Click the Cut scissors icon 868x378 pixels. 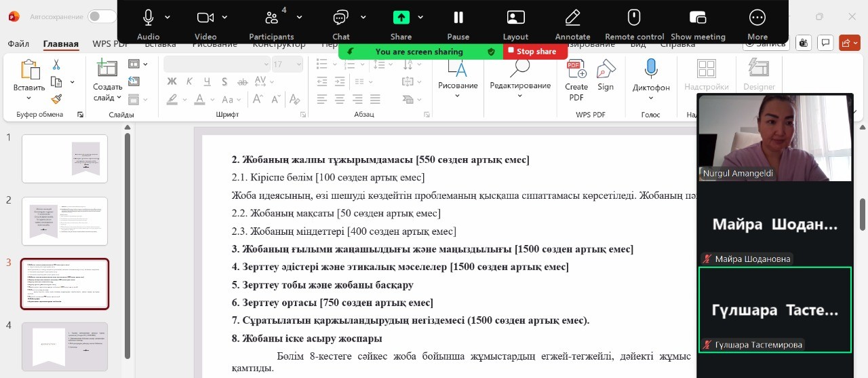(x=56, y=64)
